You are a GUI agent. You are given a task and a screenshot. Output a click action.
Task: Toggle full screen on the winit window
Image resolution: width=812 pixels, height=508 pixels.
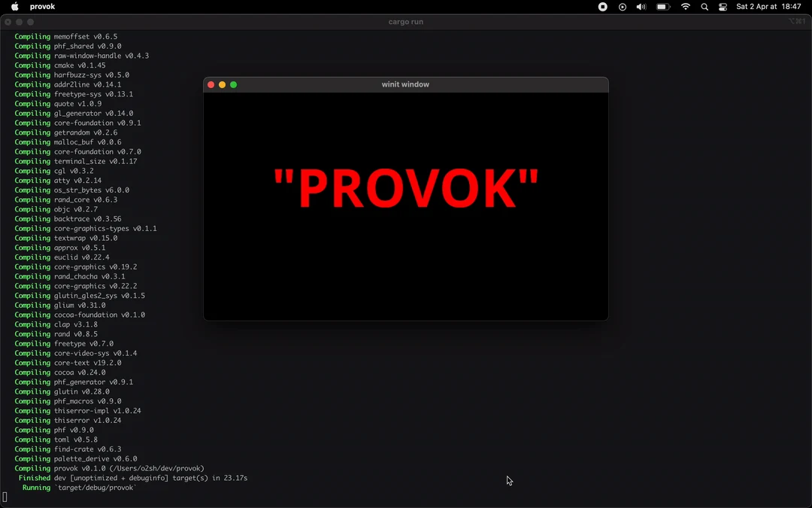(x=234, y=85)
